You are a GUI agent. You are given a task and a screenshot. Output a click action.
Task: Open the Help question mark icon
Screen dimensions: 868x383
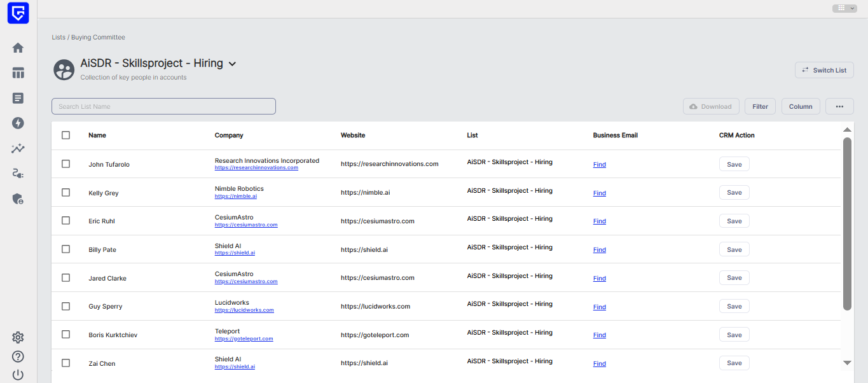[18, 356]
